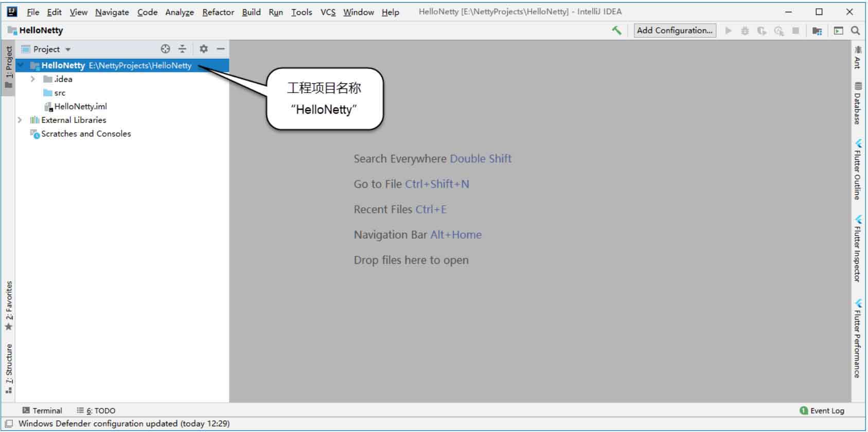Hide the Project panel with minus icon
Screen dimensions: 868x432
pos(221,49)
